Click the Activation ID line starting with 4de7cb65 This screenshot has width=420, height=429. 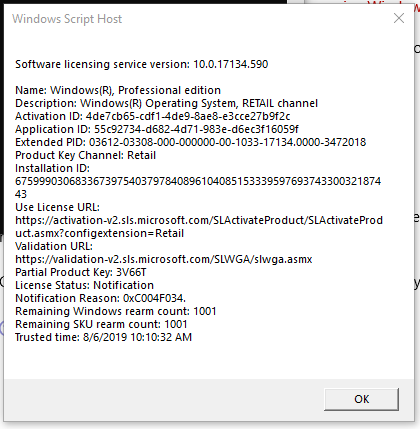point(153,116)
